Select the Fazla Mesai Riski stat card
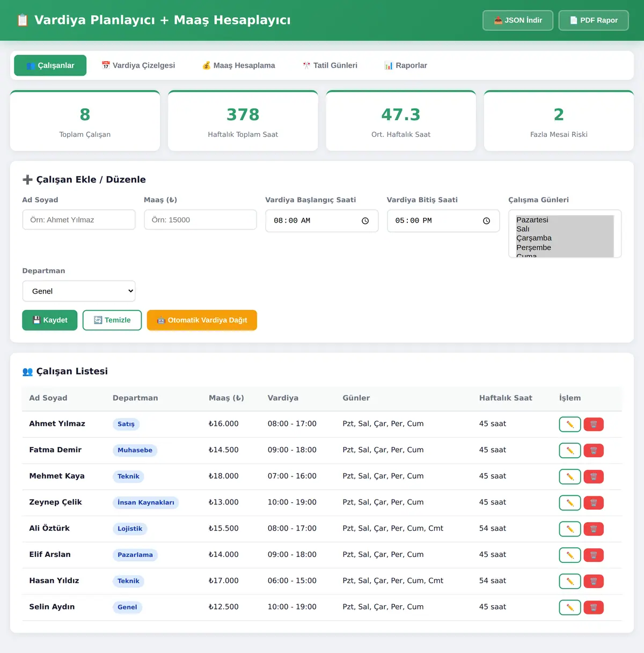644x653 pixels. point(559,121)
